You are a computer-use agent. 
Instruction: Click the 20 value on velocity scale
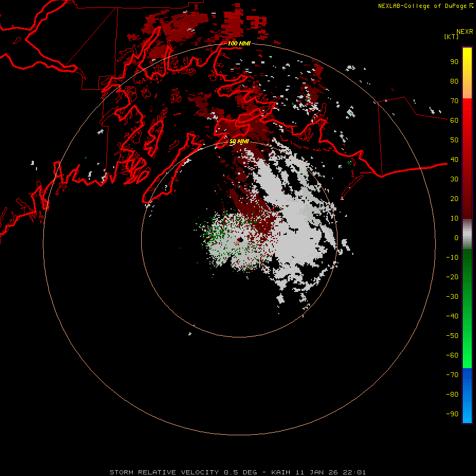454,199
